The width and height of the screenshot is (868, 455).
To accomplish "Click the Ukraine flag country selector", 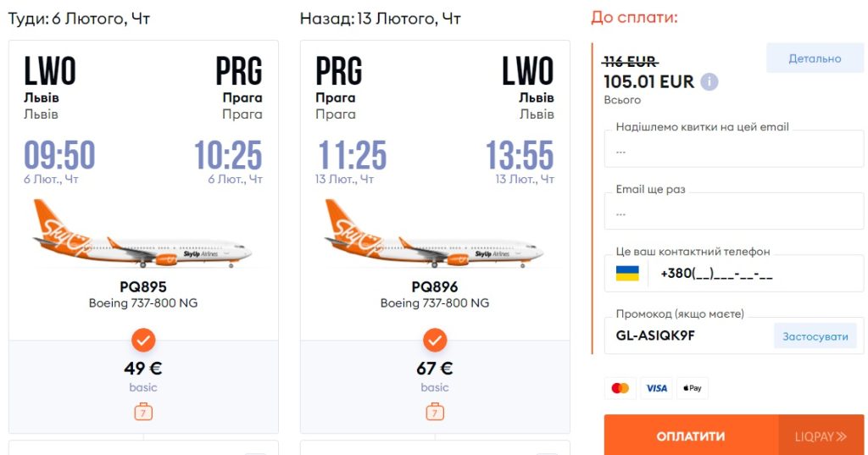I will point(627,274).
